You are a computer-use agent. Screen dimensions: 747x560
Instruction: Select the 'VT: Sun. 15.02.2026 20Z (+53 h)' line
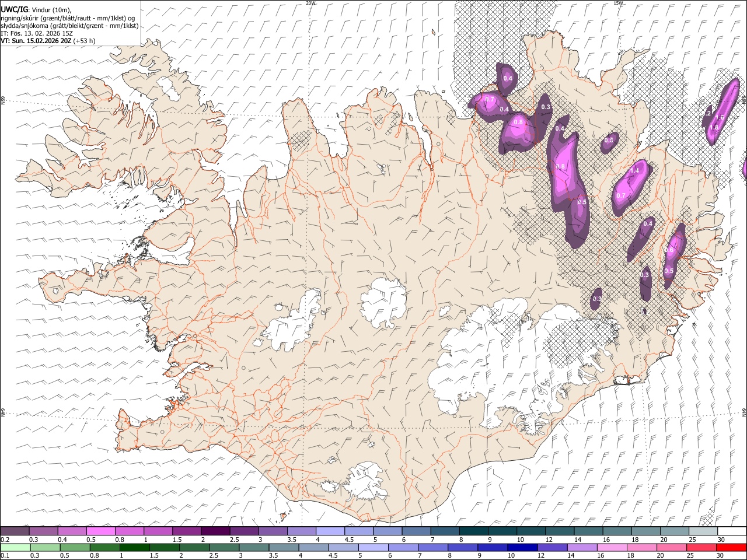[48, 41]
